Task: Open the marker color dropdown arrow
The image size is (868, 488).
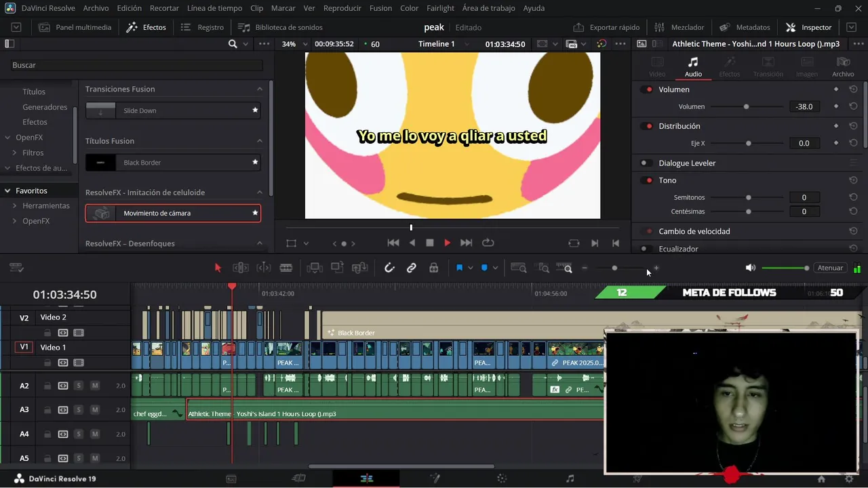Action: pos(495,268)
